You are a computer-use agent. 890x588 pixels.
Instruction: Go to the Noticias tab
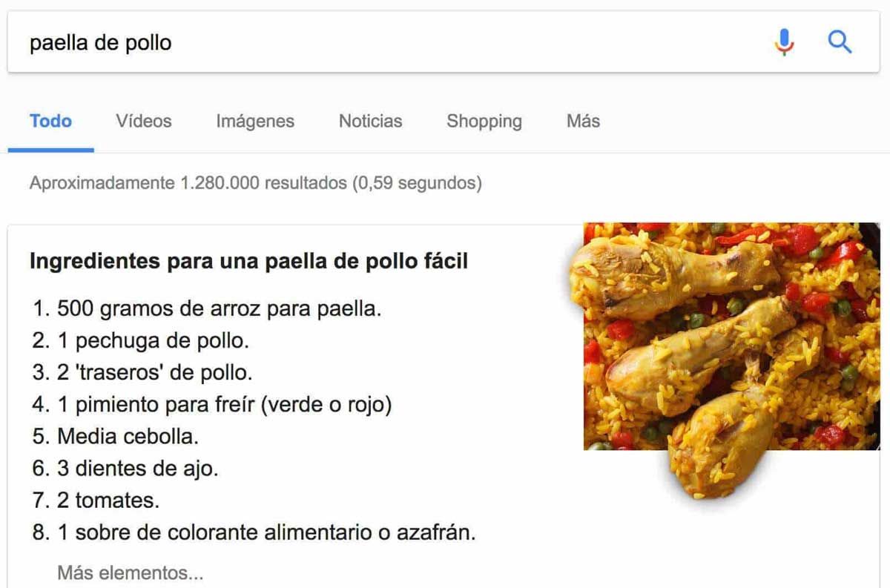(370, 121)
